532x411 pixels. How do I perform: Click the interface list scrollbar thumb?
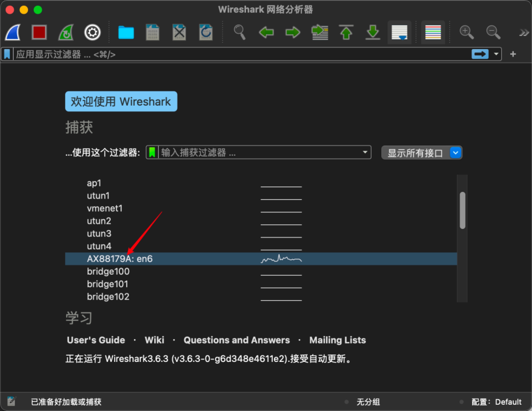[x=463, y=210]
